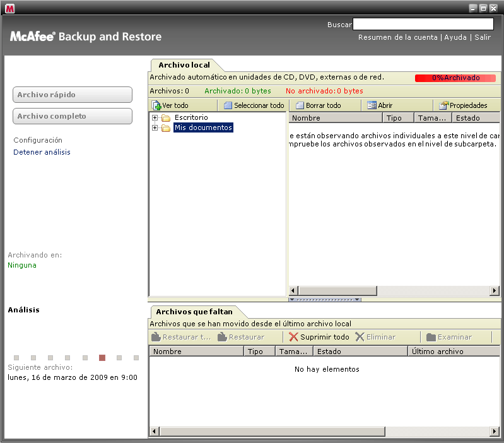Open Propiedades from the toolbar
This screenshot has width=504, height=443.
[x=443, y=105]
